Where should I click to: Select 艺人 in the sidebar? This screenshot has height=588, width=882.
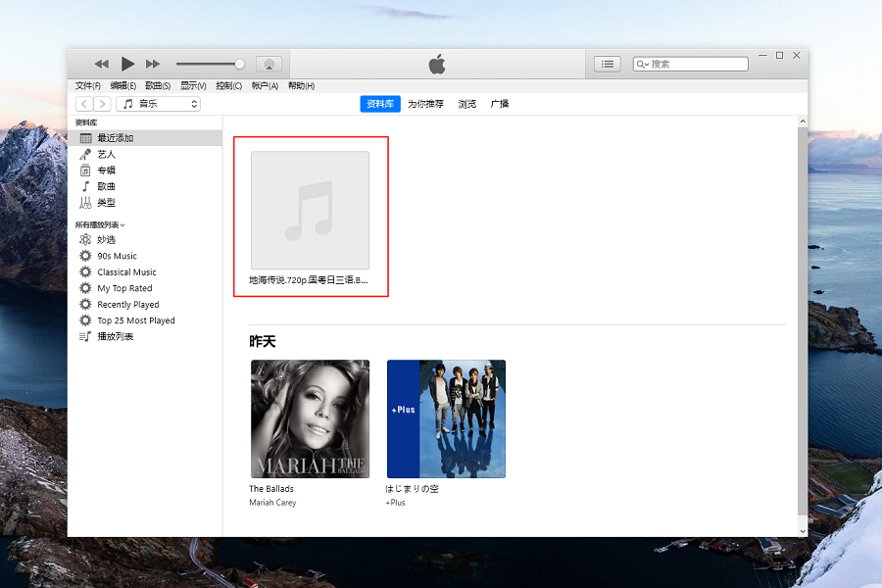tap(106, 155)
